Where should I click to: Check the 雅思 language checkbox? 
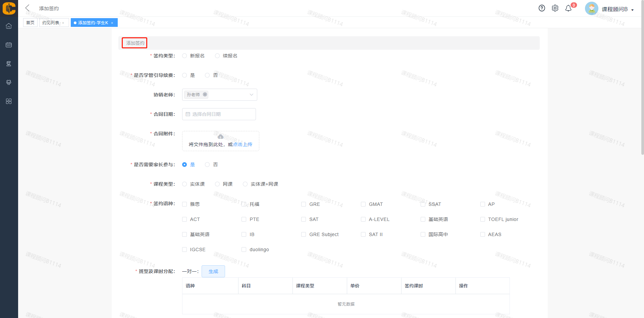click(184, 204)
